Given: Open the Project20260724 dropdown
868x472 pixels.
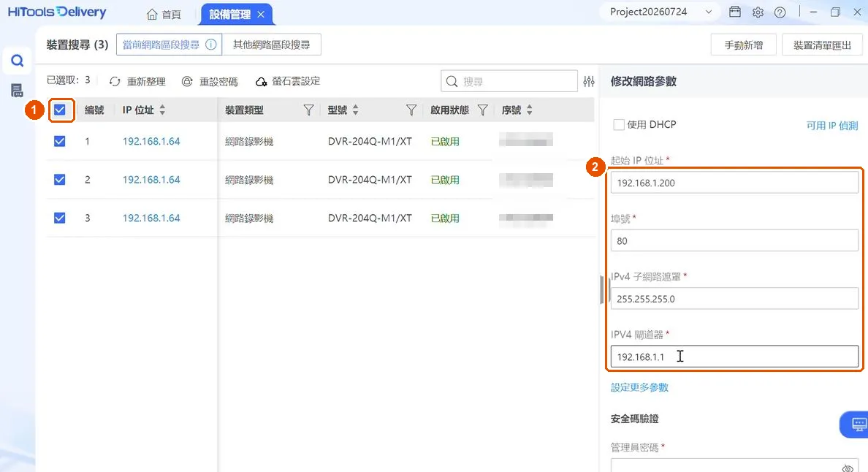Looking at the screenshot, I should coord(660,12).
